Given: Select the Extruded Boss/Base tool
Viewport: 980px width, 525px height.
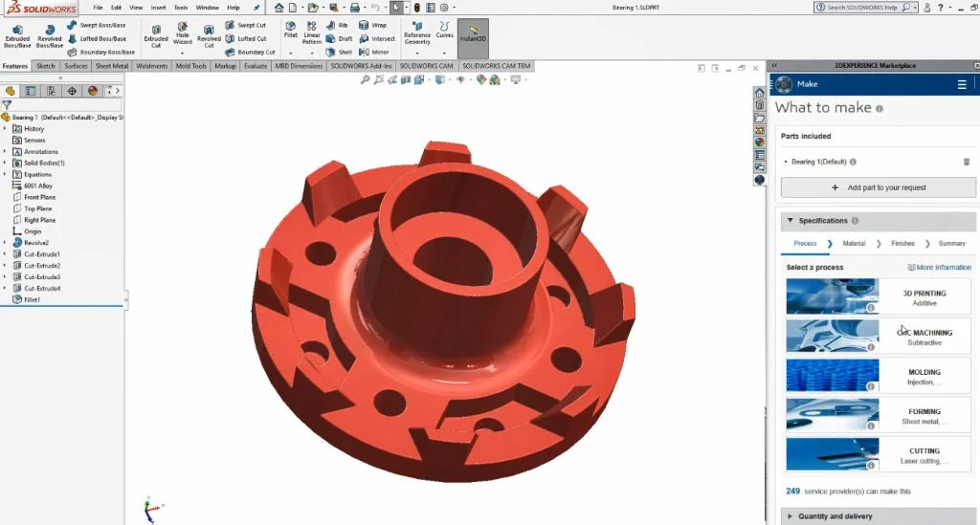Looking at the screenshot, I should (x=16, y=35).
